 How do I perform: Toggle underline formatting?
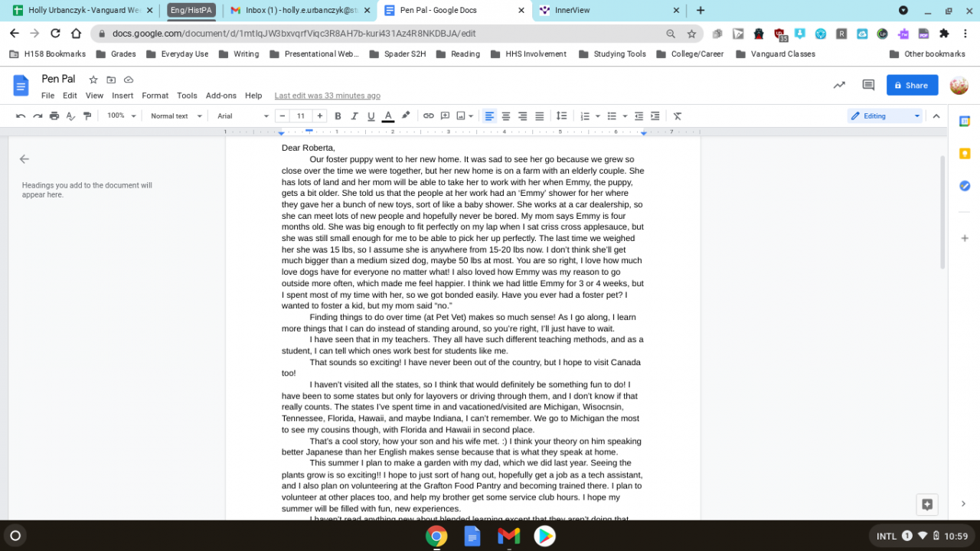(x=371, y=116)
